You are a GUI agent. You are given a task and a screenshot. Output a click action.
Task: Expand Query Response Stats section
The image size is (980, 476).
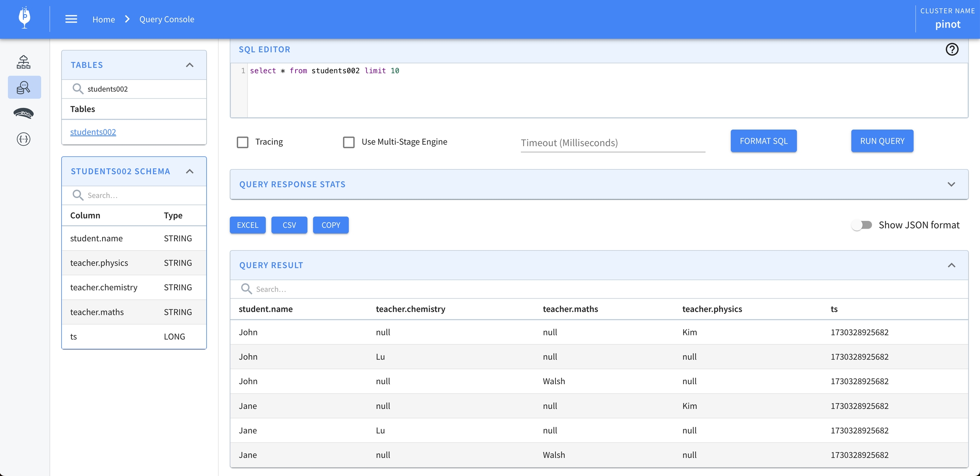tap(952, 184)
